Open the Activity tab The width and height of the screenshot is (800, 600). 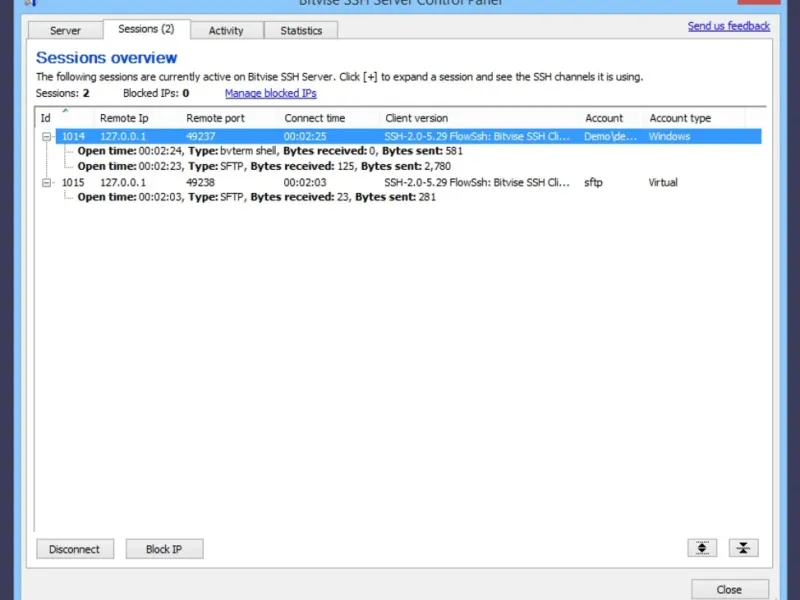[226, 30]
